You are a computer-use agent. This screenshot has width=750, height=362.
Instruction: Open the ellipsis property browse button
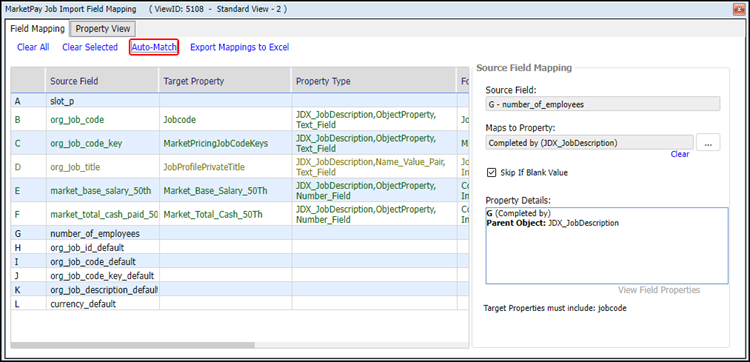708,143
